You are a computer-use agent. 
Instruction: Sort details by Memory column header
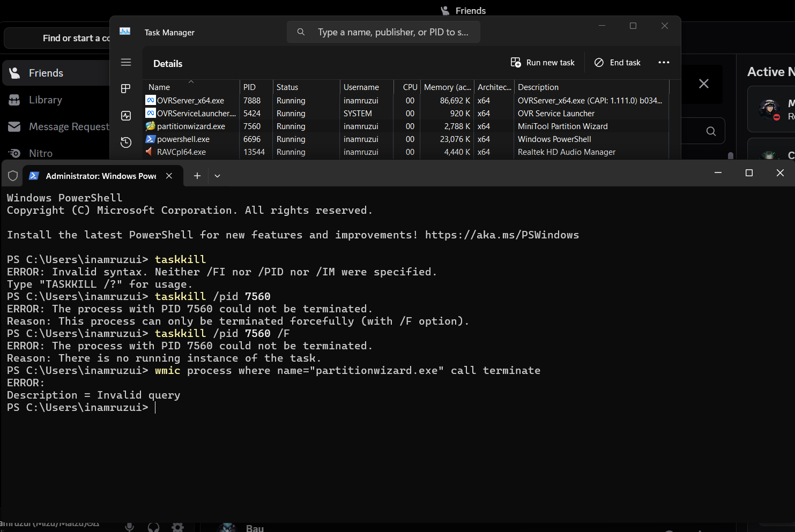448,87
